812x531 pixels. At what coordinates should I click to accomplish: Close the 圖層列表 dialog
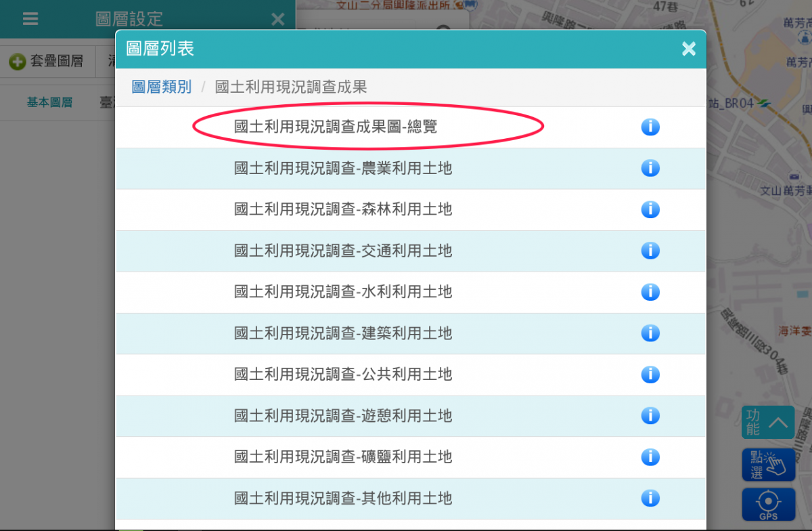689,49
